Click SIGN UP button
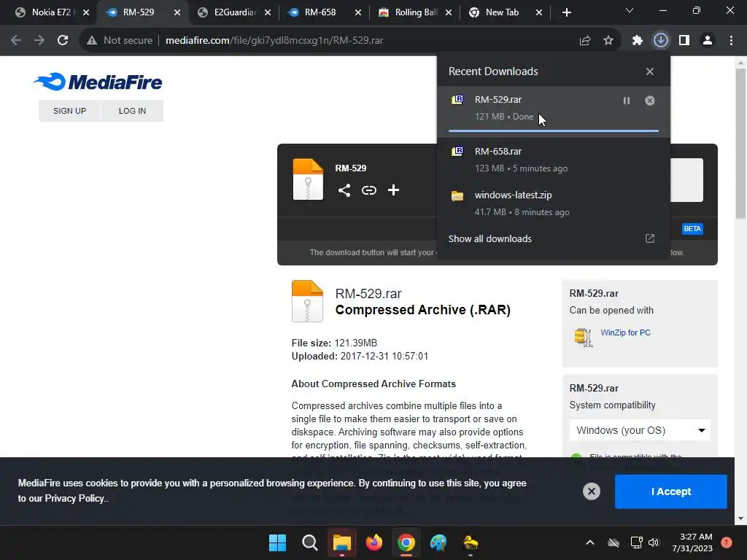This screenshot has height=560, width=747. tap(69, 111)
